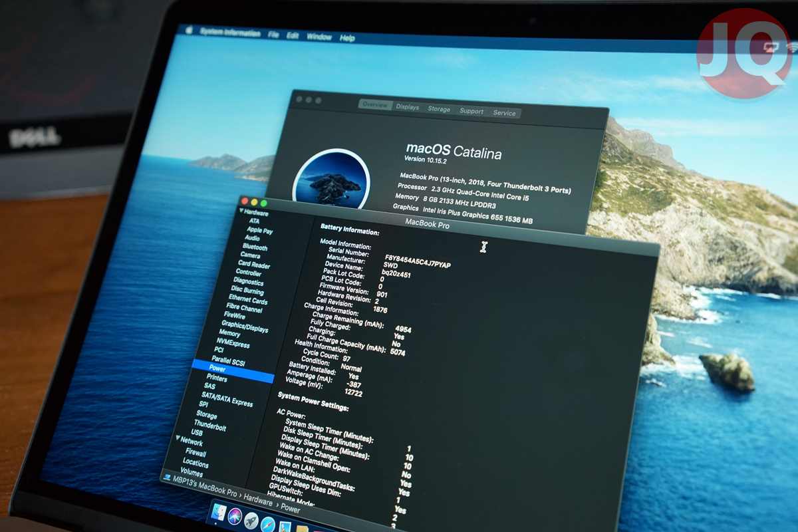This screenshot has height=532, width=798.
Task: Select NVMExpress in the sidebar
Action: (233, 343)
